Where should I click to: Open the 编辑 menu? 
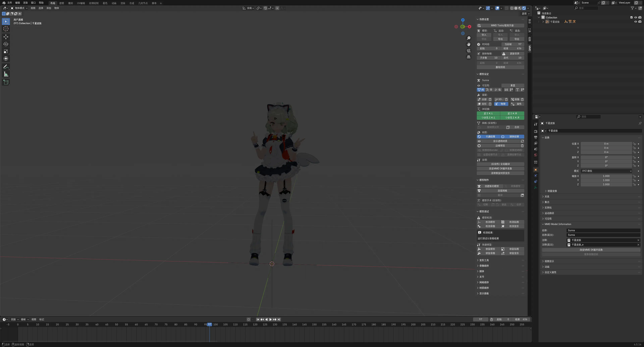[x=17, y=3]
